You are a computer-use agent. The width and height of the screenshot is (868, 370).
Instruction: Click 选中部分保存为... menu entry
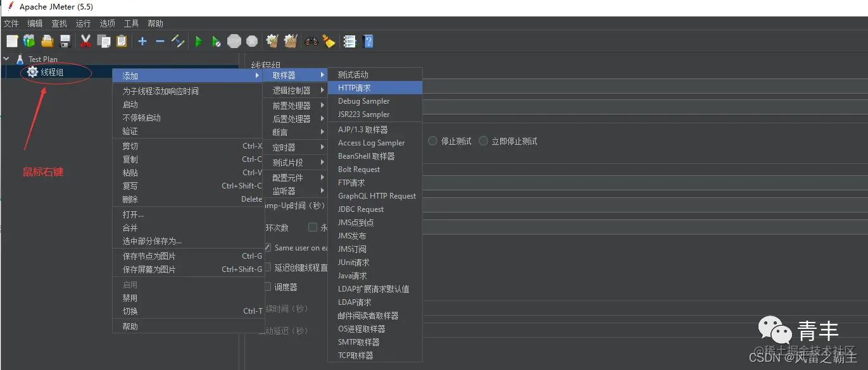point(187,241)
